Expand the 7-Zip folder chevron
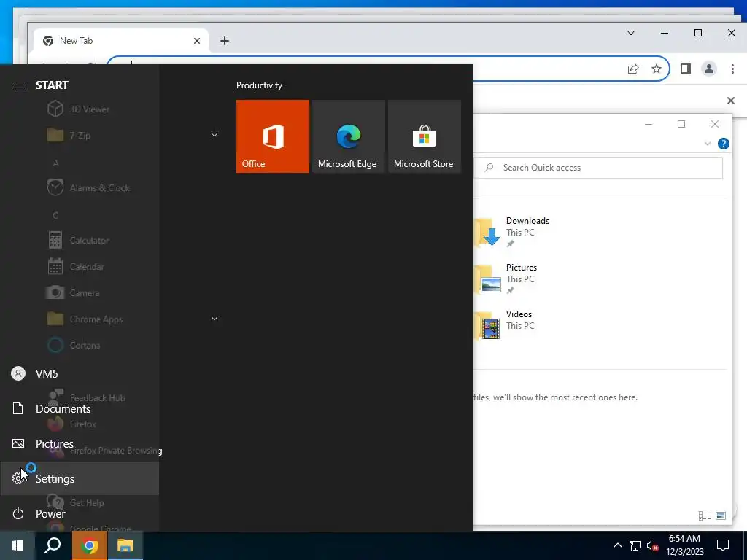This screenshot has height=560, width=747. pos(214,135)
